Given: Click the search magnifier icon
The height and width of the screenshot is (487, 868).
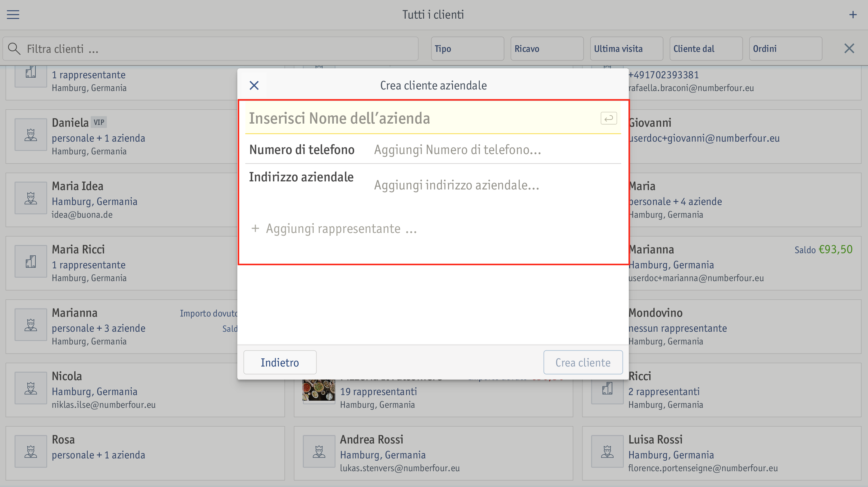Looking at the screenshot, I should click(x=14, y=48).
